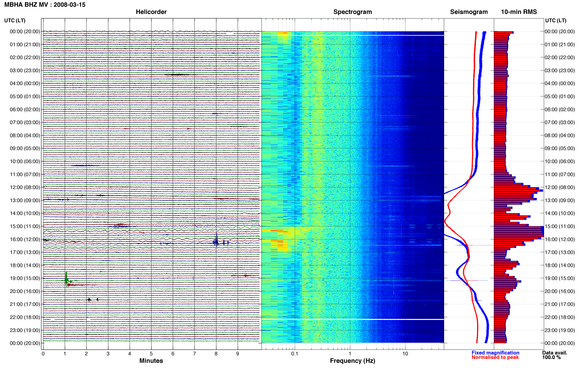Click the 100.0 % availability value
This screenshot has height=368, width=588.
tap(552, 357)
